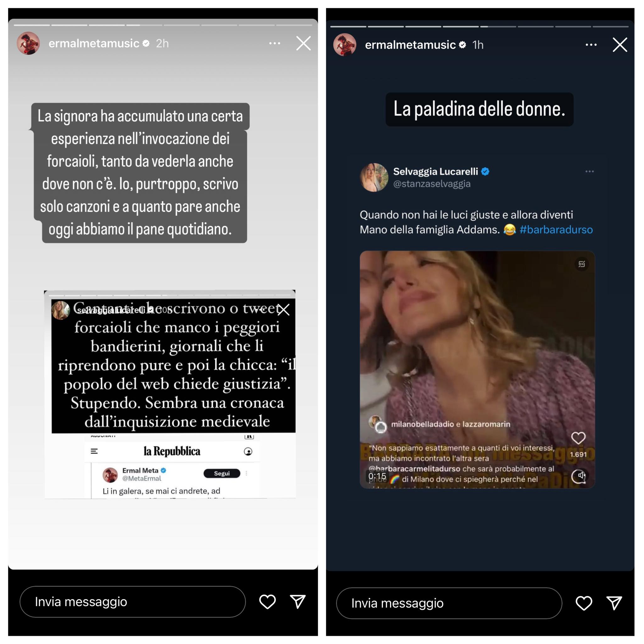The width and height of the screenshot is (644, 644).
Task: Focus left Invia messaggio field
Action: coord(133,602)
